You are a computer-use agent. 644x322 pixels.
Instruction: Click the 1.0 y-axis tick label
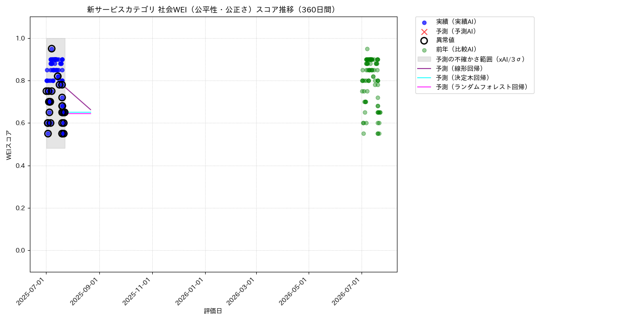21,38
